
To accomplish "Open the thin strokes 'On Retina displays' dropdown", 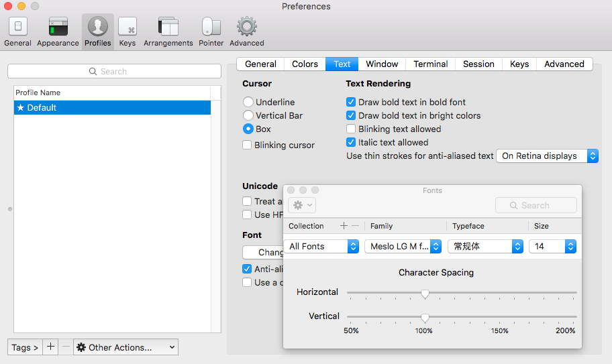I will [546, 156].
